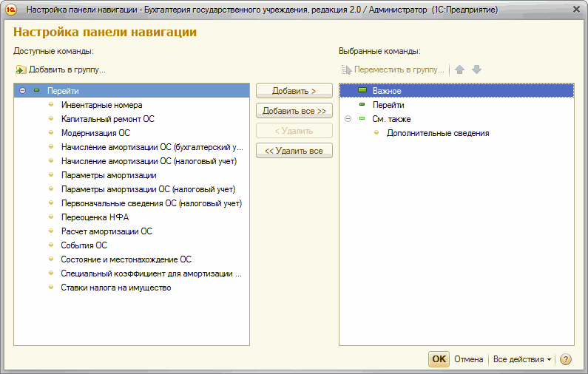Image resolution: width=588 pixels, height=374 pixels.
Task: Click '<< Удалить все' button
Action: tap(294, 151)
